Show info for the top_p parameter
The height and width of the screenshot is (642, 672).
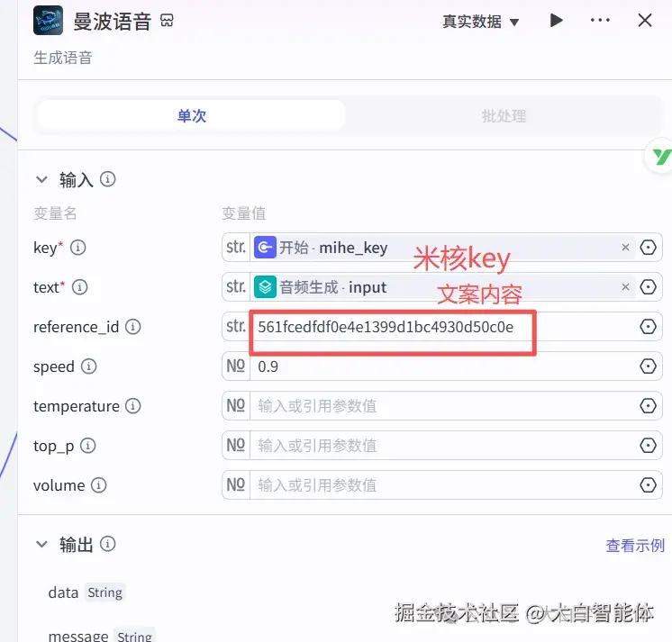point(88,446)
